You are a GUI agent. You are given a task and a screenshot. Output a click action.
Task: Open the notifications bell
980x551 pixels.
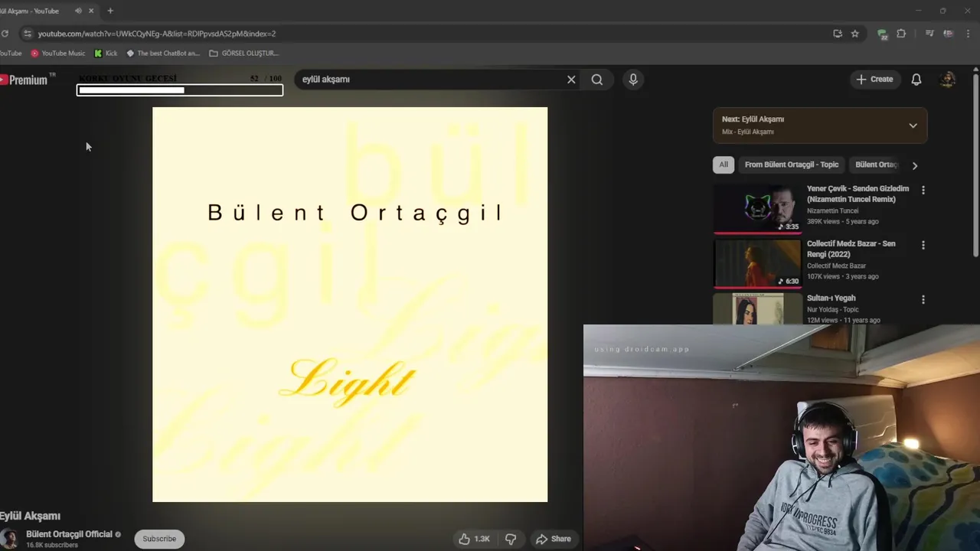pyautogui.click(x=916, y=80)
